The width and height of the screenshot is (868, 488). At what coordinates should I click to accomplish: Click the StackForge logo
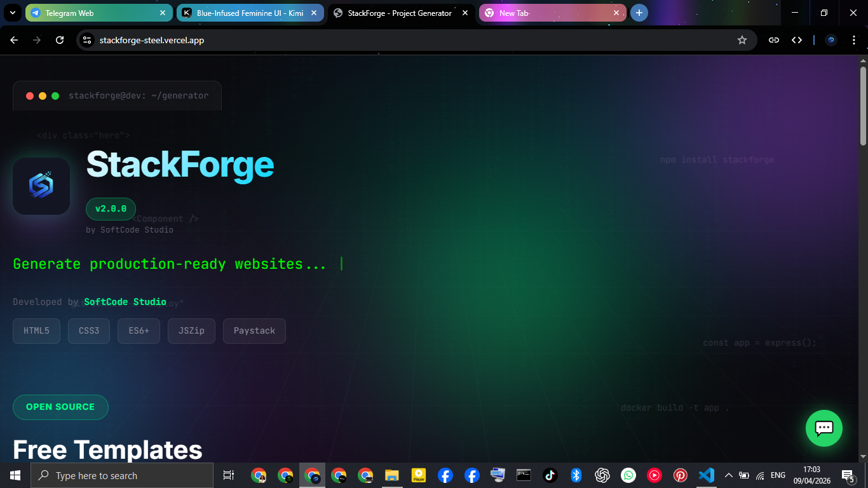tap(41, 186)
